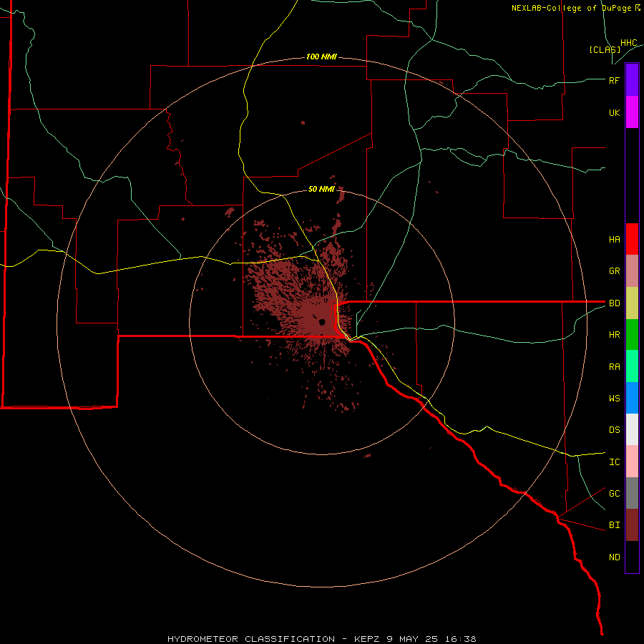The image size is (644, 644).
Task: Click the UK magenta legend swatch
Action: pos(632,112)
